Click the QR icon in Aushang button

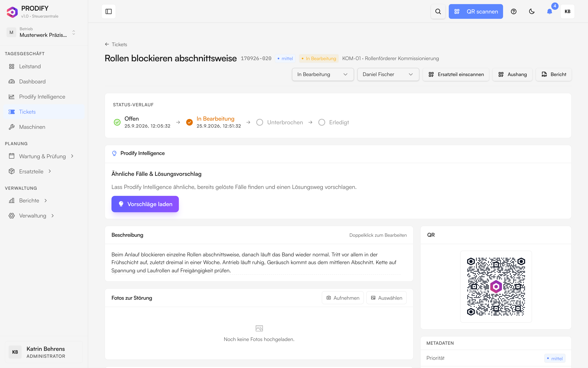(x=501, y=74)
